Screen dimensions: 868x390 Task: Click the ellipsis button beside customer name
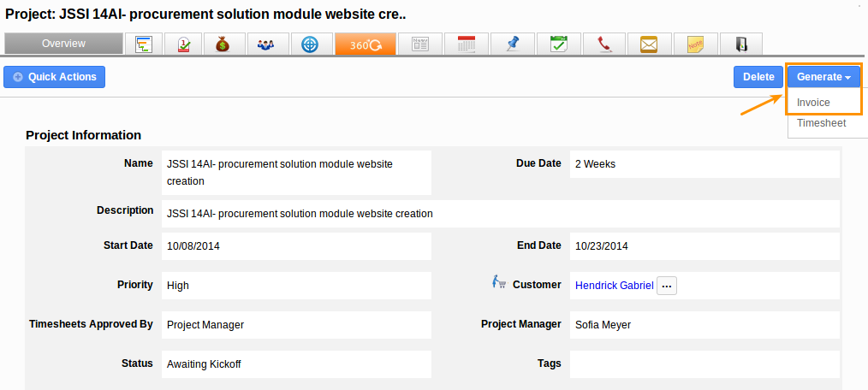click(x=667, y=286)
